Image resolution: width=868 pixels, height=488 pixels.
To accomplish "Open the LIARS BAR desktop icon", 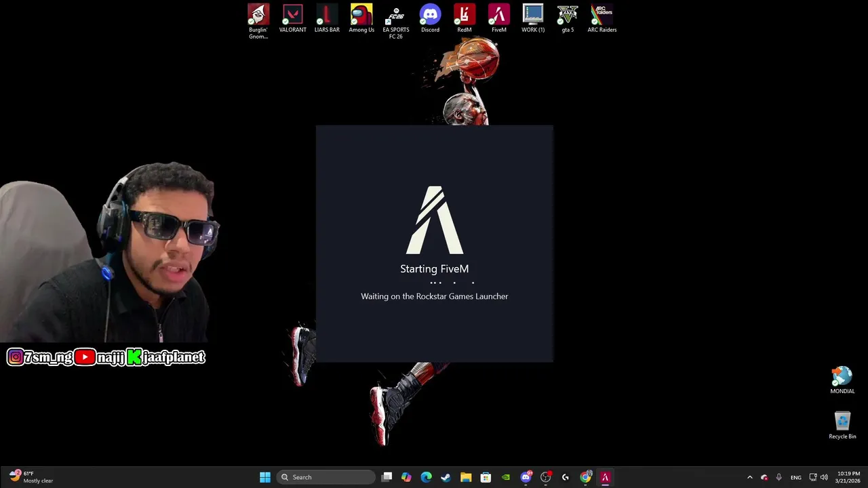I will (327, 19).
